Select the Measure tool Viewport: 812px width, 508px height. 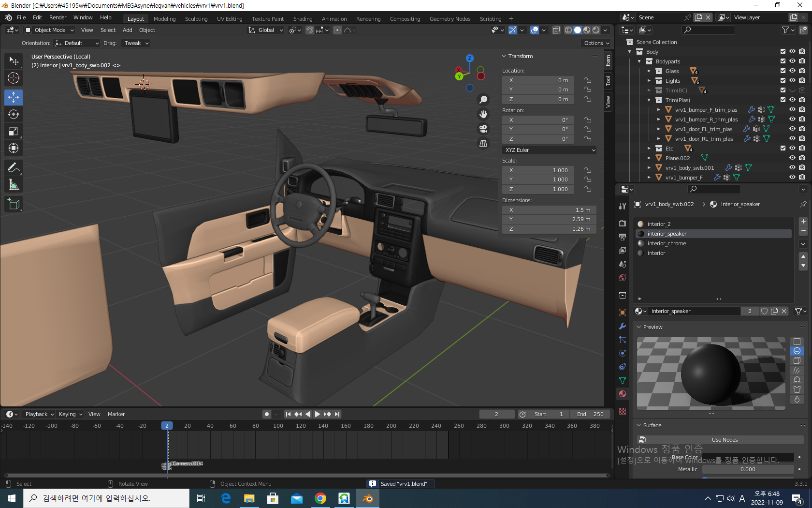tap(14, 185)
